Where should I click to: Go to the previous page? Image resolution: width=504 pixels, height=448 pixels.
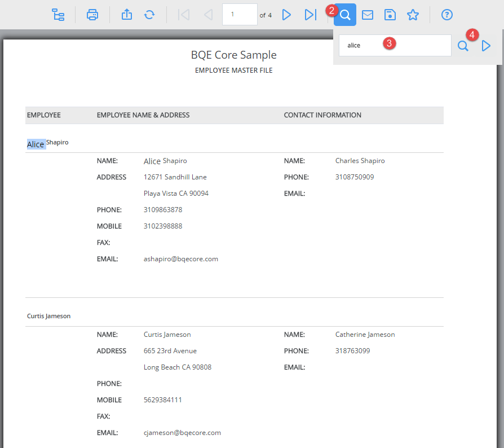pos(208,15)
